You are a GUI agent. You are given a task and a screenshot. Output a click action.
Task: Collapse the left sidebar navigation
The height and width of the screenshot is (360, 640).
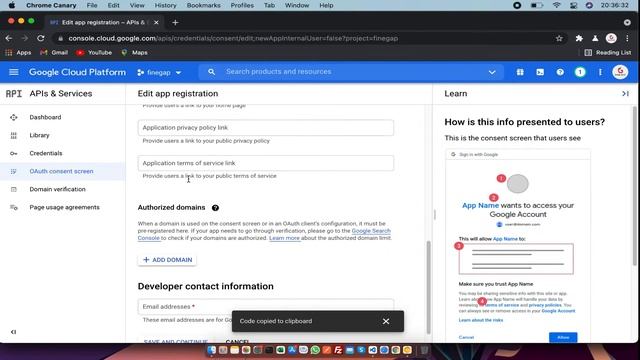pyautogui.click(x=13, y=332)
